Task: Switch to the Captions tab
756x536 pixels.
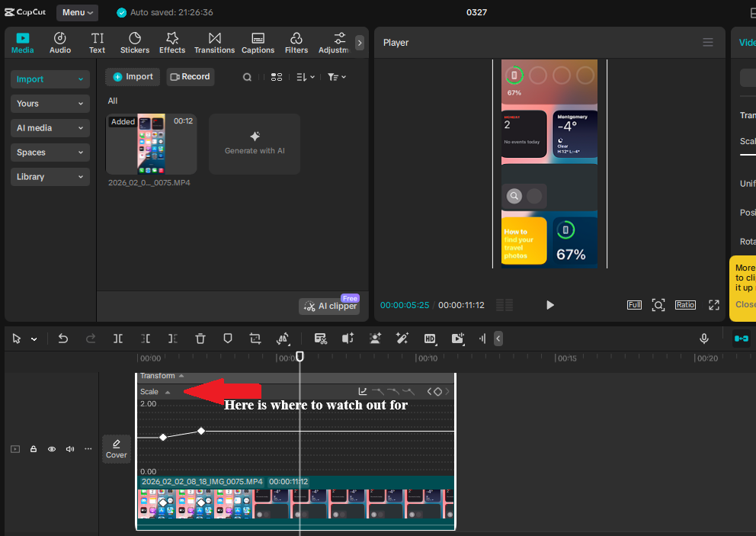Action: coord(258,43)
